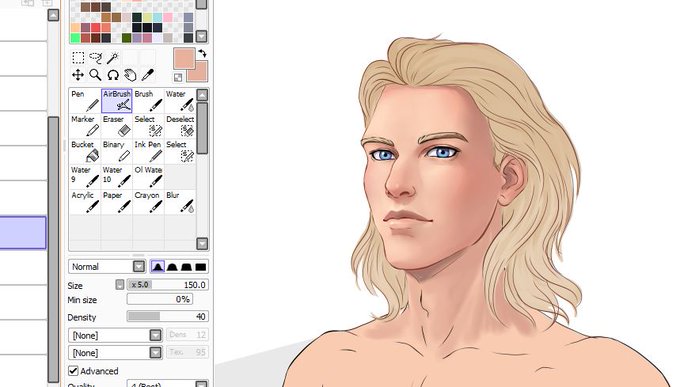
Task: Select the Bucket fill tool
Action: (x=85, y=151)
